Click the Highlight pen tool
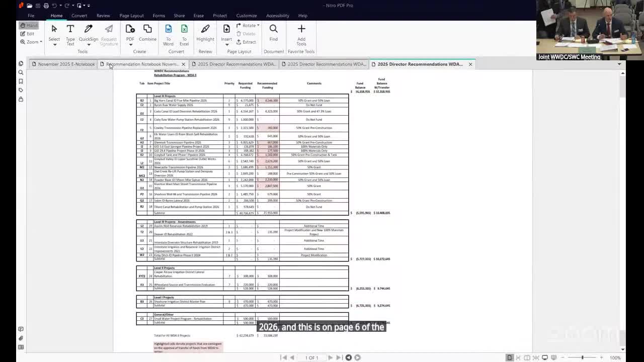The height and width of the screenshot is (362, 644). (205, 33)
